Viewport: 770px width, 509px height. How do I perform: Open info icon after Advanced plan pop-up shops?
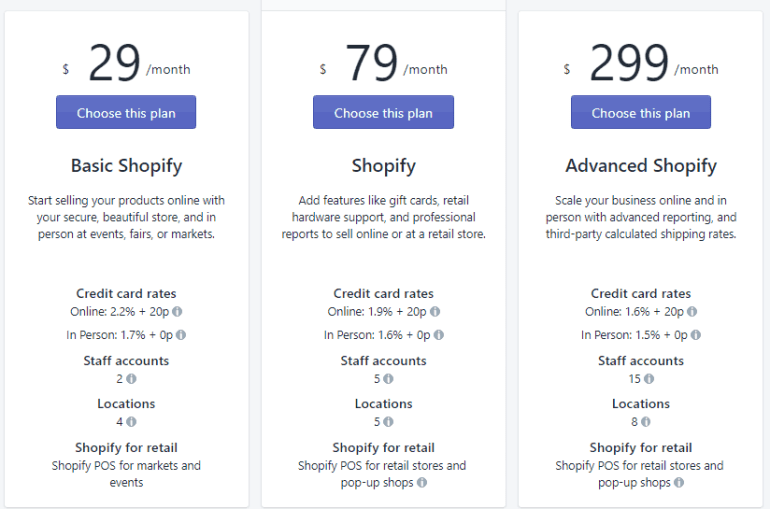tap(679, 482)
